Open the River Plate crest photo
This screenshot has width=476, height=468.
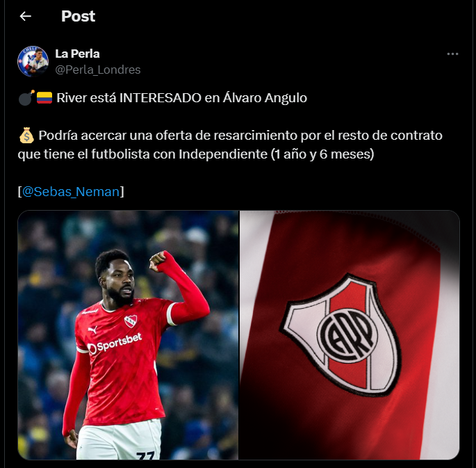point(350,335)
